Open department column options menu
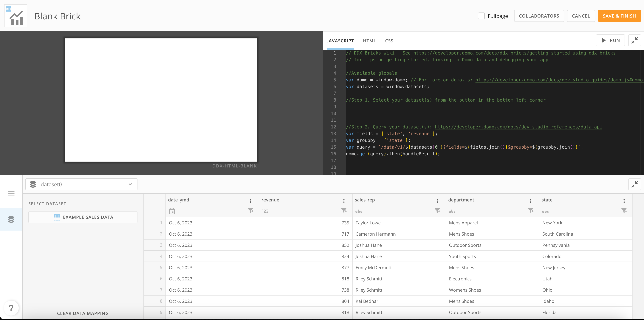 click(531, 201)
